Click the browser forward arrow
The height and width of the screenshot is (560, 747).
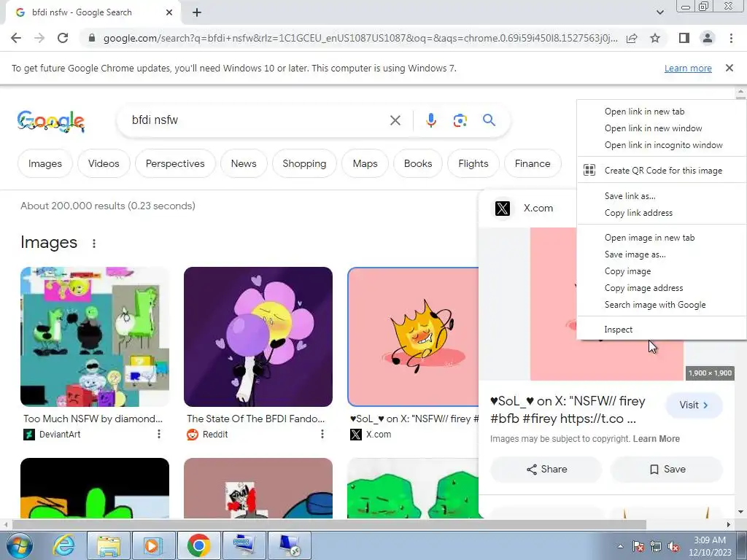(39, 38)
